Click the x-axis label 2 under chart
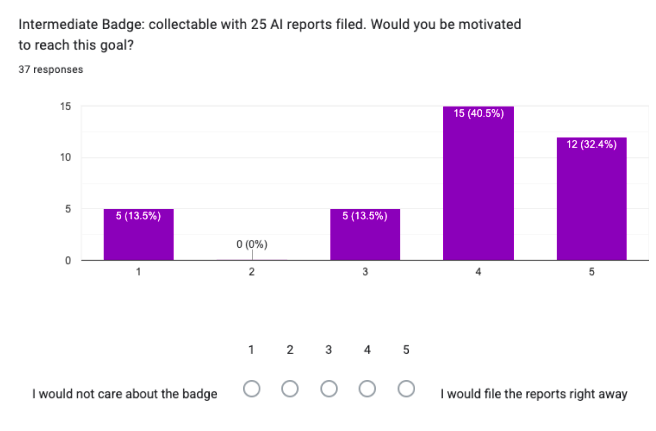Viewport: 656px width, 431px height. coord(251,272)
